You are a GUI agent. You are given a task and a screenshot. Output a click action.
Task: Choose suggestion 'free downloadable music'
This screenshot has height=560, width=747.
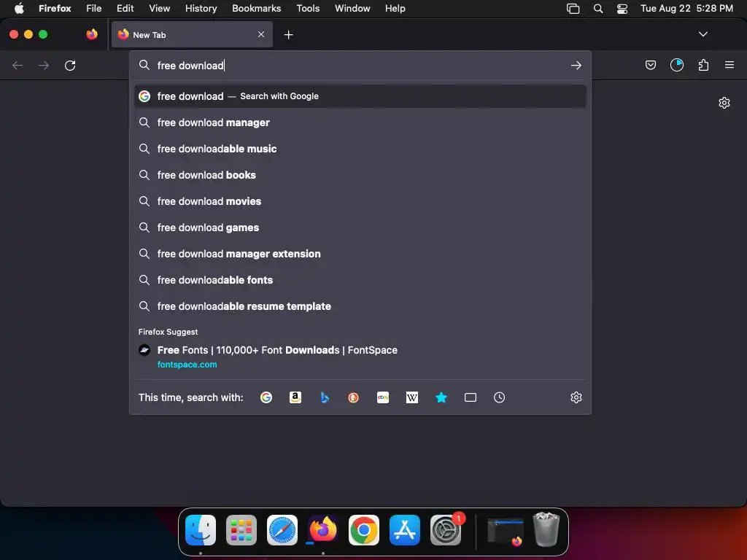coord(360,149)
